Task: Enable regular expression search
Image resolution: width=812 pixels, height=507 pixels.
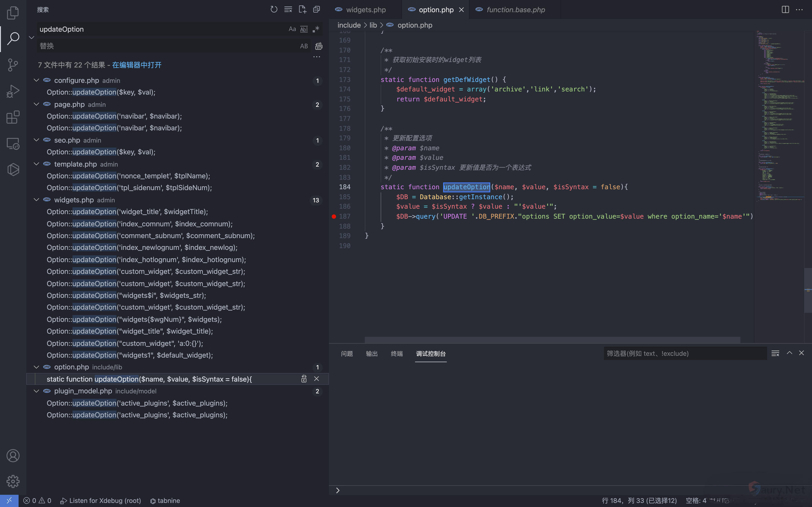Action: click(316, 29)
